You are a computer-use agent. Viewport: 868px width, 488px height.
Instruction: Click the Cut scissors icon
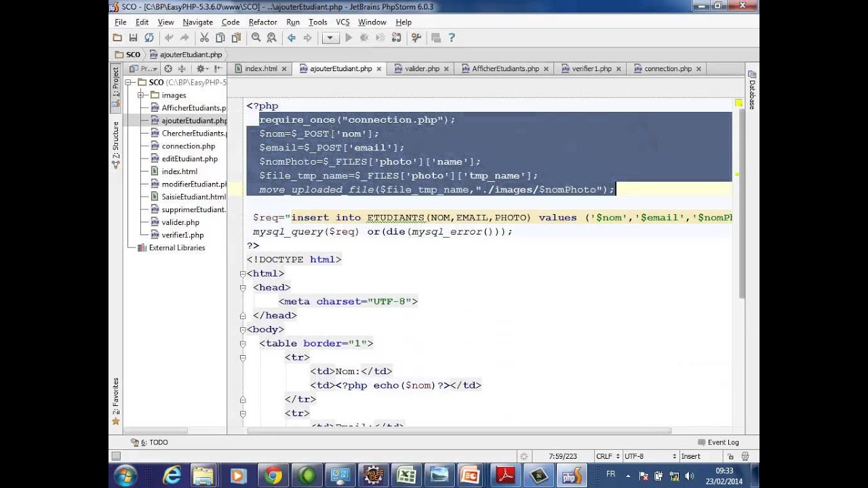(204, 38)
